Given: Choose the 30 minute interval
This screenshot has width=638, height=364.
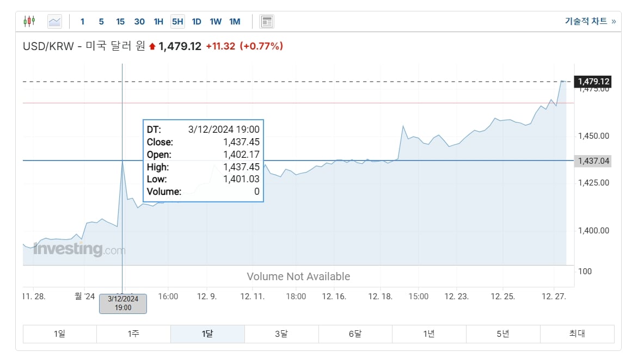Looking at the screenshot, I should 139,22.
